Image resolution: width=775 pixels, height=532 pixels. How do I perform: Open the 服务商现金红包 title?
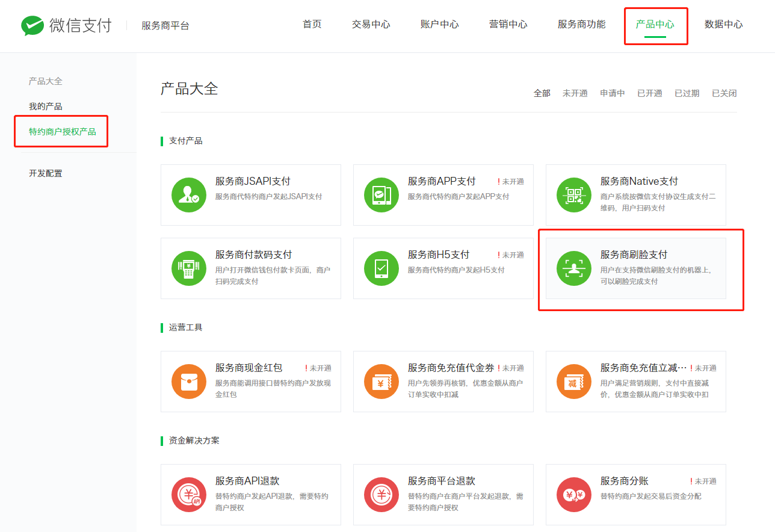tap(249, 368)
